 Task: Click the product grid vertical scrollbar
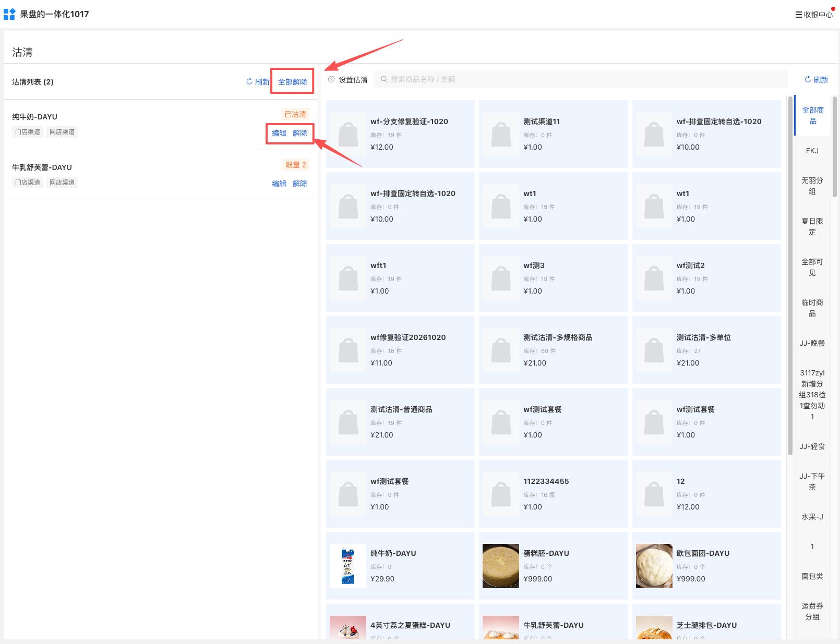(790, 275)
